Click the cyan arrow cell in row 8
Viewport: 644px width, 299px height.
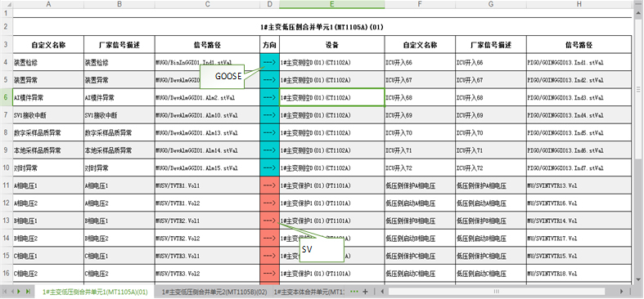pyautogui.click(x=269, y=133)
